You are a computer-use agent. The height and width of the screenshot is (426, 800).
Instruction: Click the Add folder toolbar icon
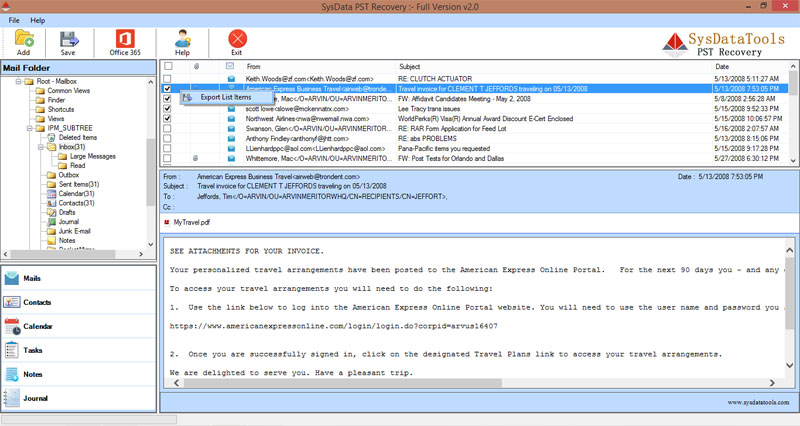23,42
